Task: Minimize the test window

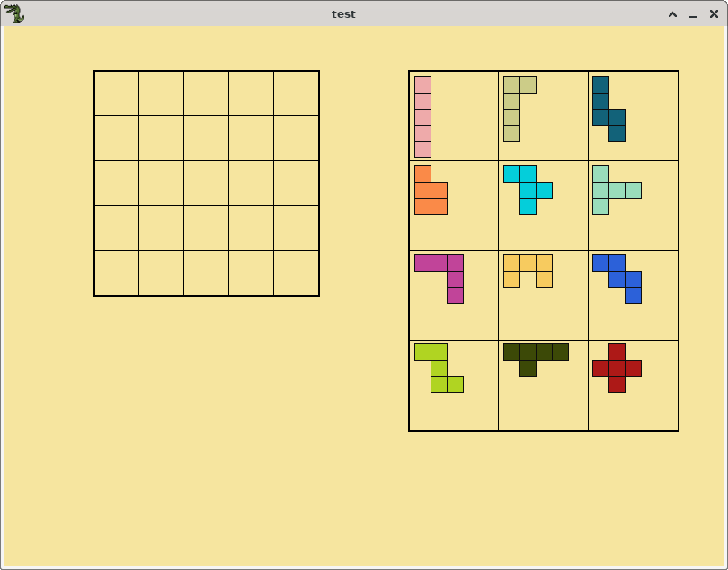Action: pyautogui.click(x=693, y=14)
